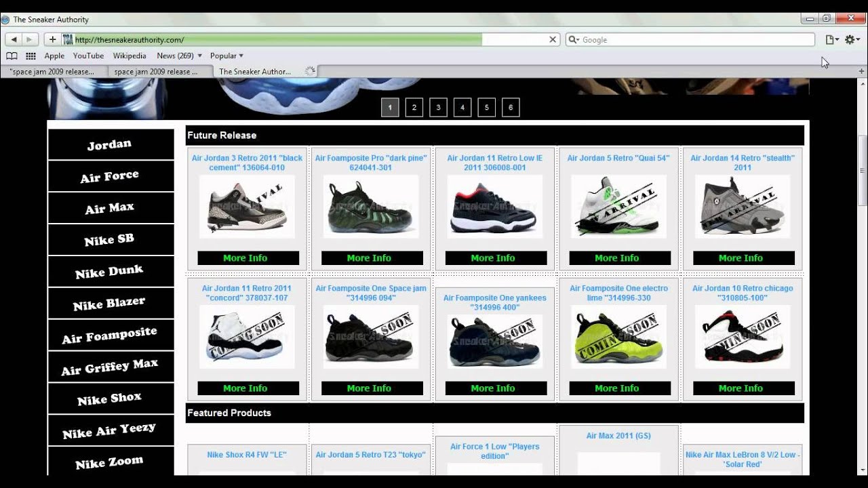Open the Nike Air Yeezy category

point(111,430)
